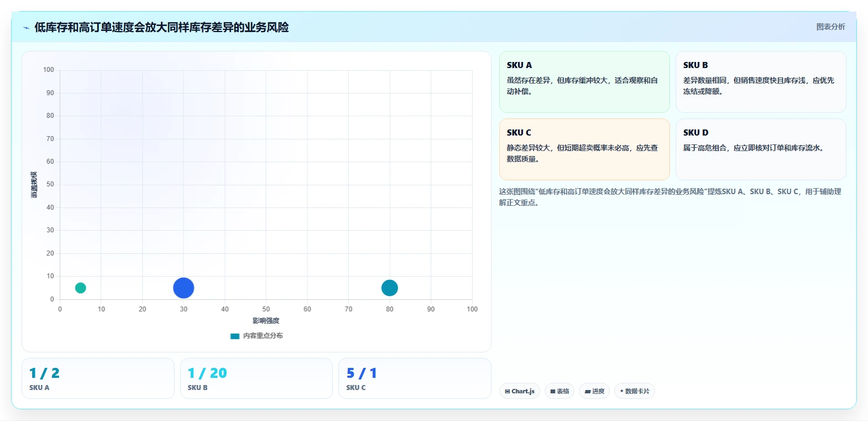The height and width of the screenshot is (421, 868).
Task: Click the 5 / 1 SKU C stat card
Action: [x=415, y=378]
